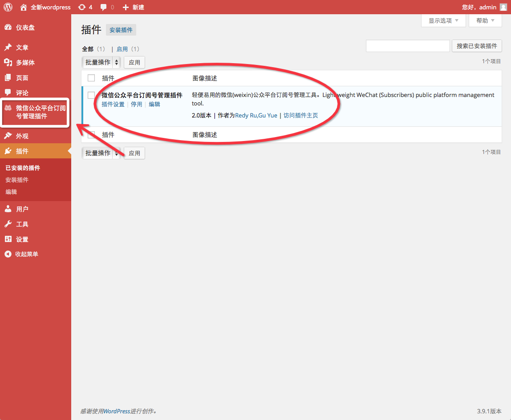Open 已安装的插件 submenu item

(23, 168)
